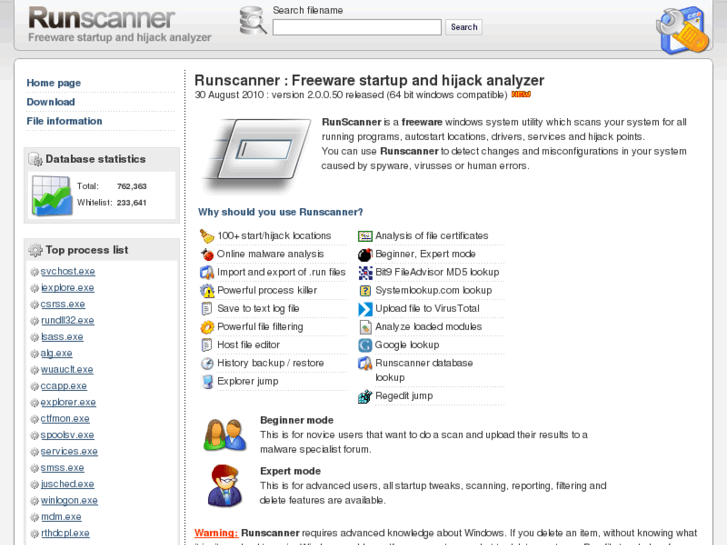Click the Google lookup icon

click(x=365, y=345)
